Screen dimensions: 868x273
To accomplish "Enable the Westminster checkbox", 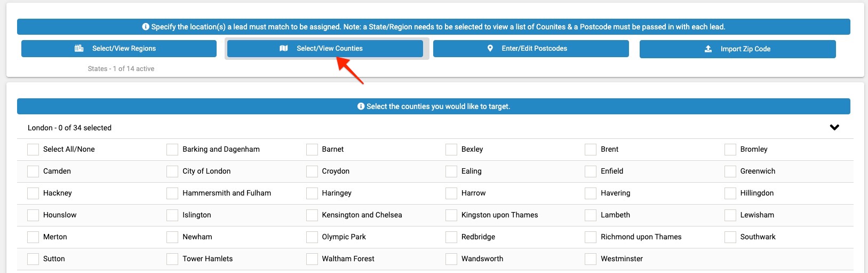I will pyautogui.click(x=591, y=259).
